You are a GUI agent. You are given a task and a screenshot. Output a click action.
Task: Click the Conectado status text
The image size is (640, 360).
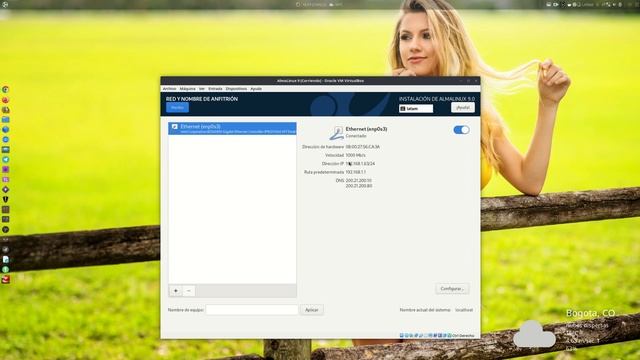356,136
